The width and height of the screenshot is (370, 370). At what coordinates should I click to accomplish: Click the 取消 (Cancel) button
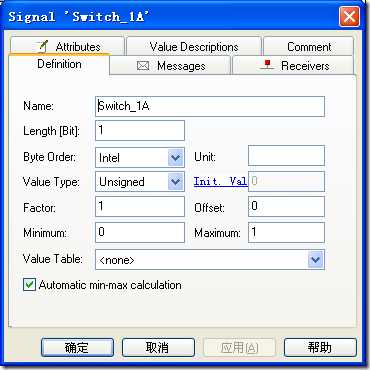[158, 347]
